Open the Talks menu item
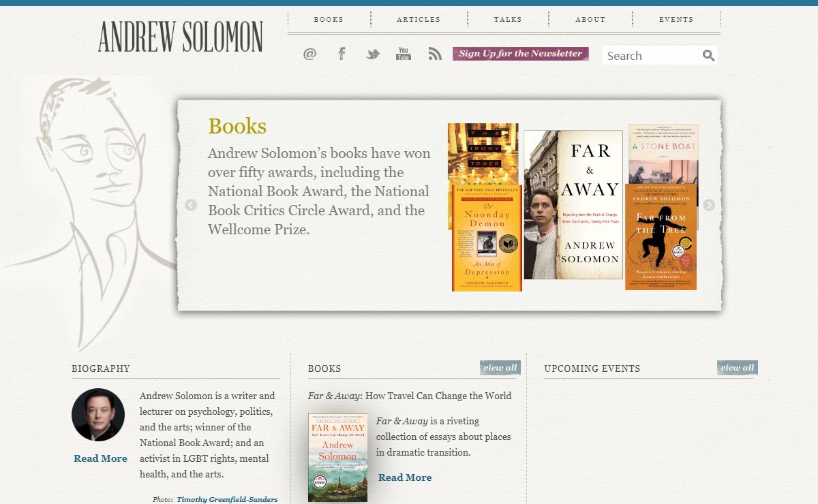The height and width of the screenshot is (504, 818). click(508, 19)
